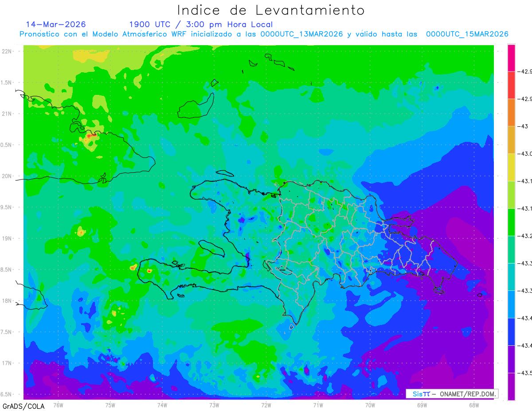This screenshot has height=411, width=532.
Task: Pick the royal blue swatch in the color scale
Action: (511, 332)
